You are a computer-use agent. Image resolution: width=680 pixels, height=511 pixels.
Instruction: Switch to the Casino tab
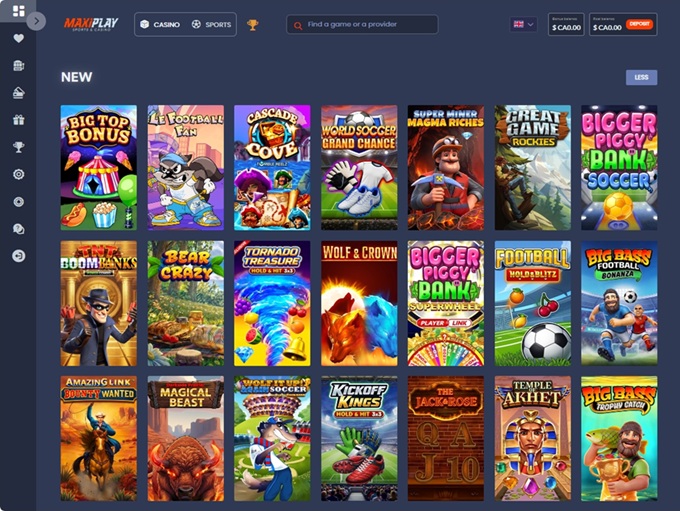point(160,25)
